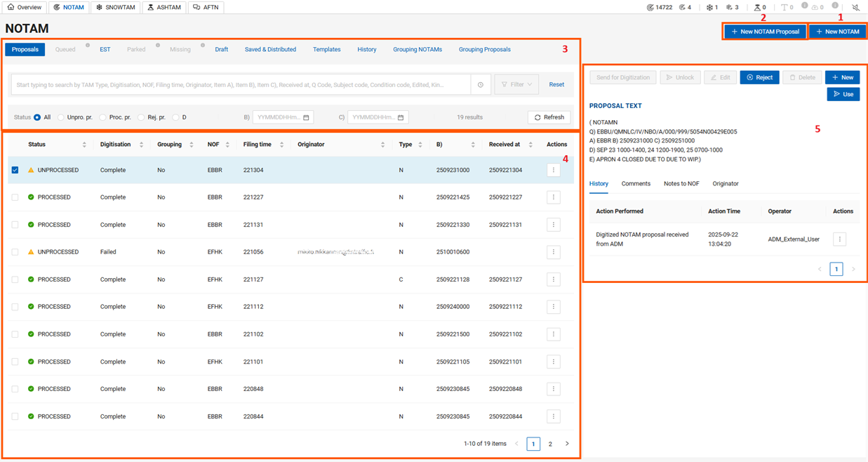
Task: Refresh the proposals list
Action: 549,117
